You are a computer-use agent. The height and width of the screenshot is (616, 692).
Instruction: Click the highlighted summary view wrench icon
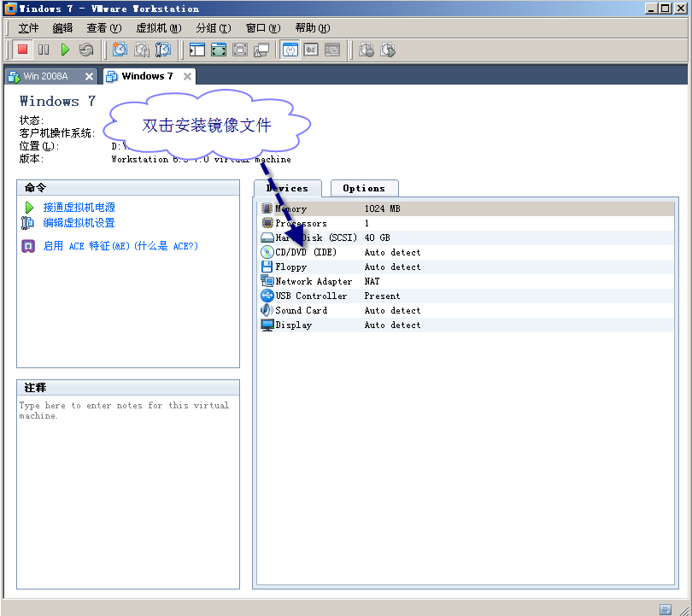tap(290, 50)
